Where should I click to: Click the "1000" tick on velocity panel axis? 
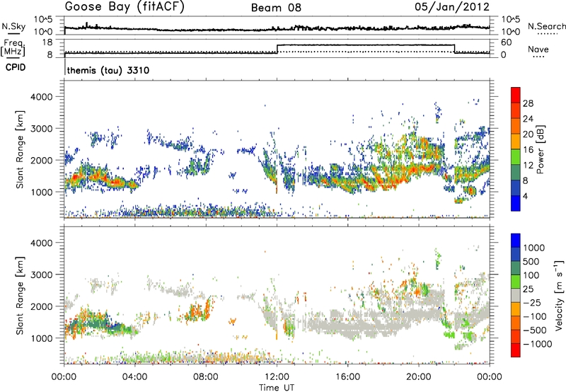tap(42, 338)
